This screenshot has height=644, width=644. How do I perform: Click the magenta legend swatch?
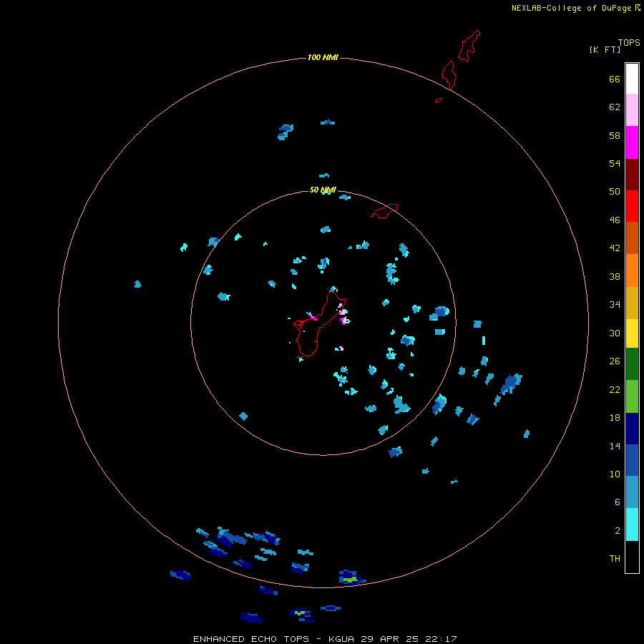632,142
